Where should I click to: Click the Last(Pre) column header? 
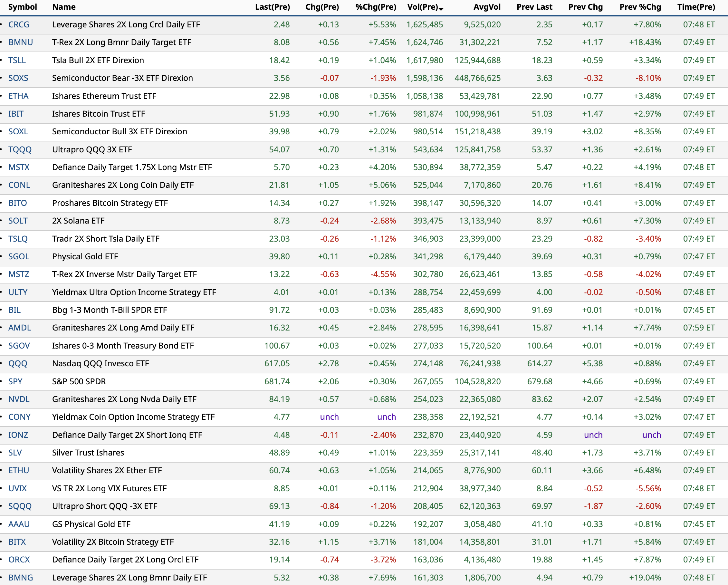[272, 7]
